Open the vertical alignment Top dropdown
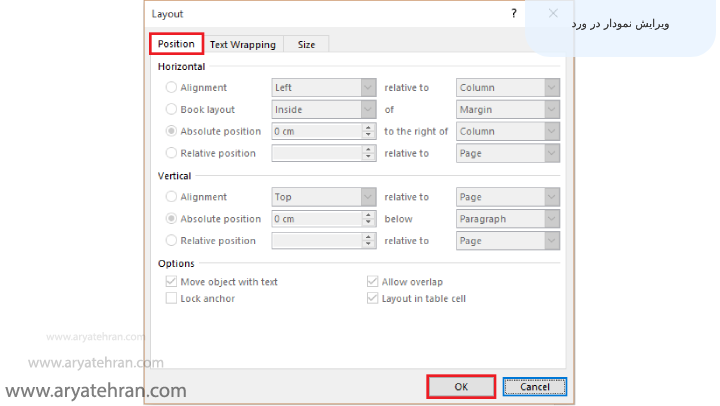720x406 pixels. point(368,197)
